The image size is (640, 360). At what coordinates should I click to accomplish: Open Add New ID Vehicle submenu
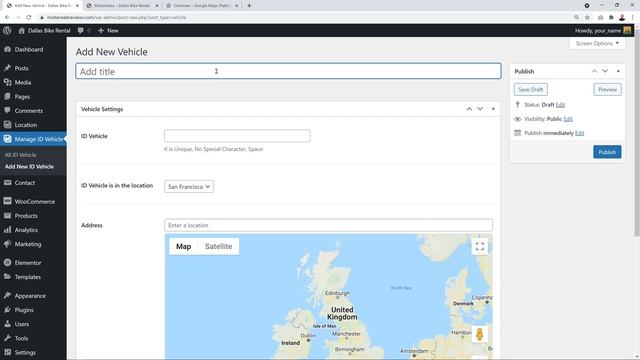point(29,167)
